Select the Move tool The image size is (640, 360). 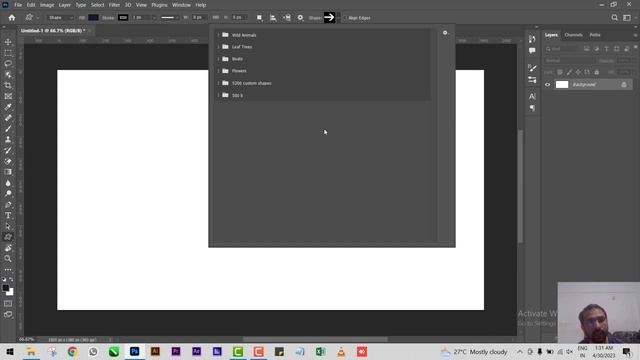pyautogui.click(x=8, y=42)
